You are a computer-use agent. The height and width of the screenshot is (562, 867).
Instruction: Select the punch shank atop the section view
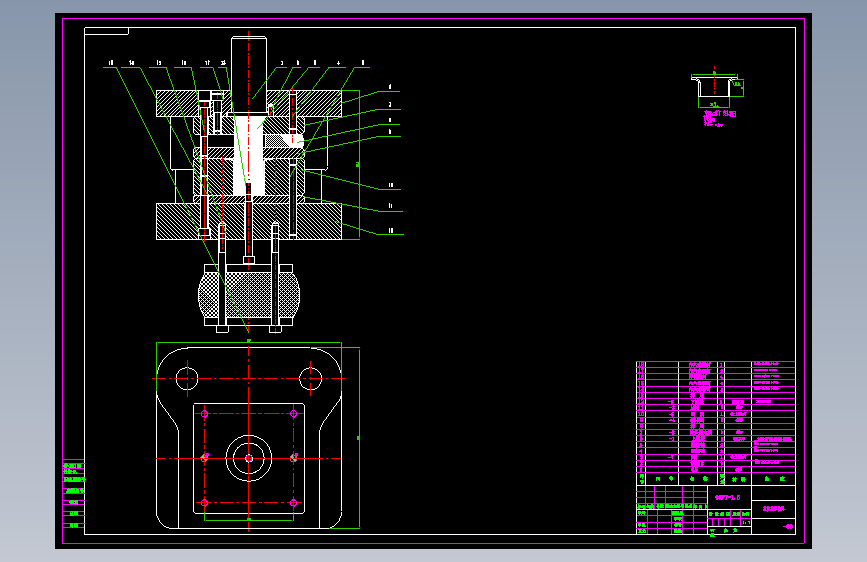(249, 76)
